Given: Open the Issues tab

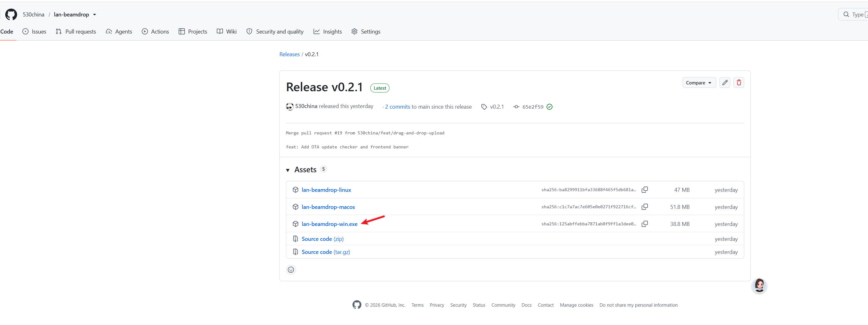Looking at the screenshot, I should [x=34, y=31].
